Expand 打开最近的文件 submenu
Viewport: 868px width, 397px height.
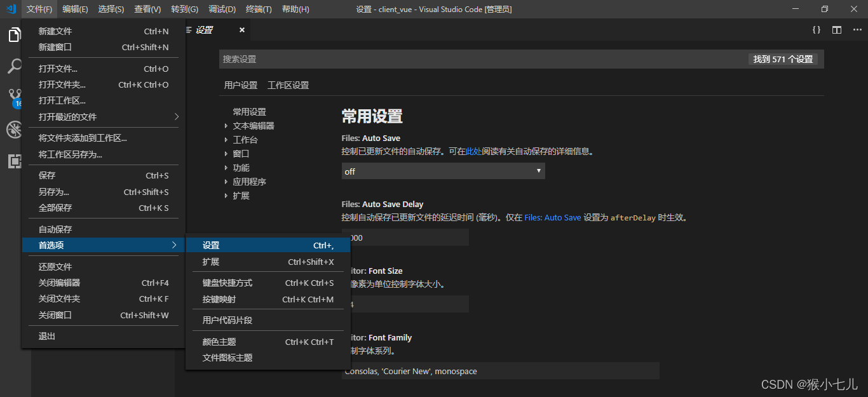tap(104, 117)
